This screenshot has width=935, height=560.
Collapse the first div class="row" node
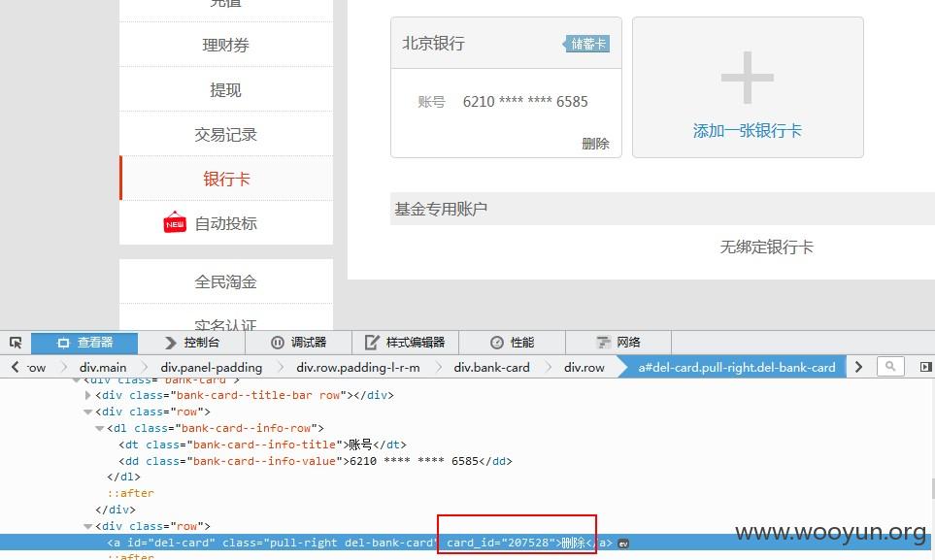pos(87,412)
